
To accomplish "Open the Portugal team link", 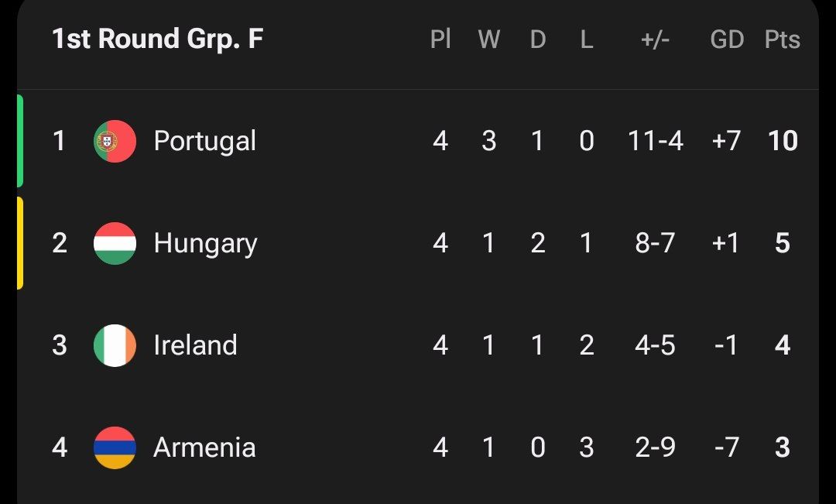I will [204, 141].
